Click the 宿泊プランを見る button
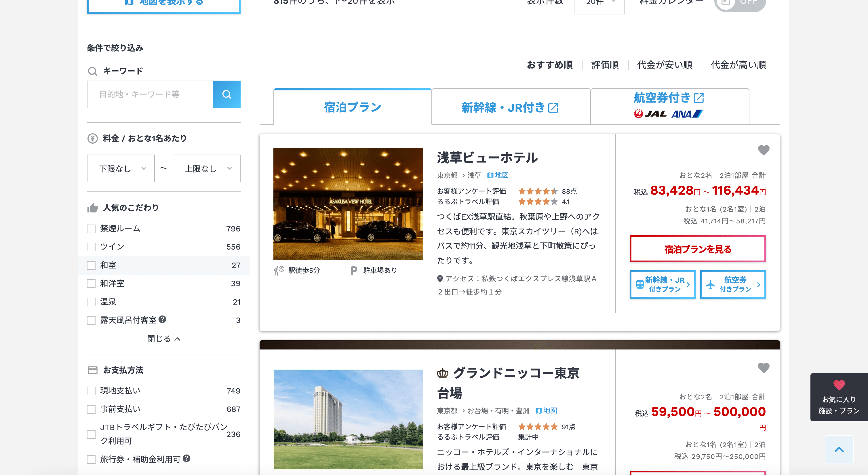The width and height of the screenshot is (868, 475). pos(698,249)
